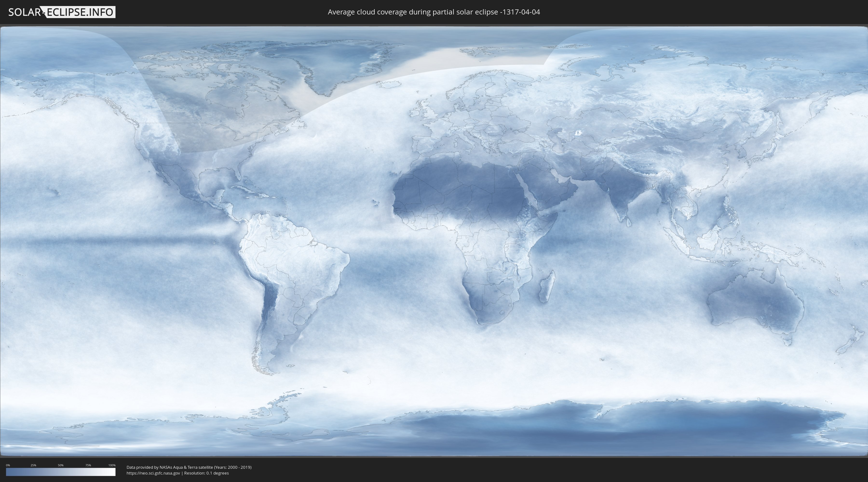Click the Resolution: 0.1 degrees text
The width and height of the screenshot is (868, 482).
coord(206,473)
